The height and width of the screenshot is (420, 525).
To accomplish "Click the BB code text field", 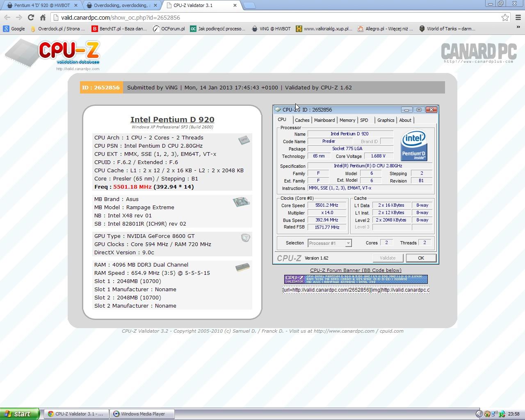I will pyautogui.click(x=356, y=290).
